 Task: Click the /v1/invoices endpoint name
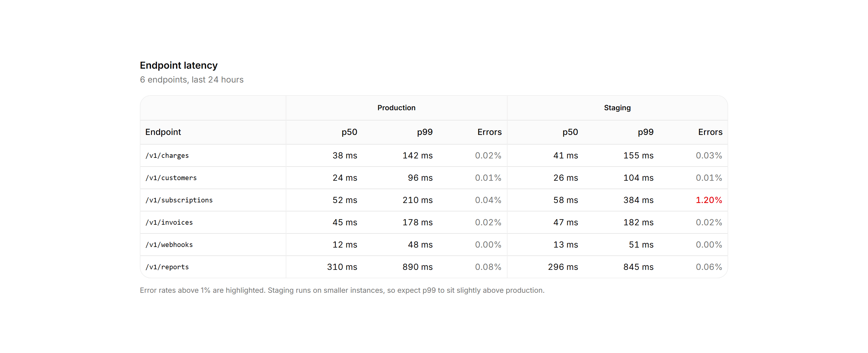pos(169,222)
